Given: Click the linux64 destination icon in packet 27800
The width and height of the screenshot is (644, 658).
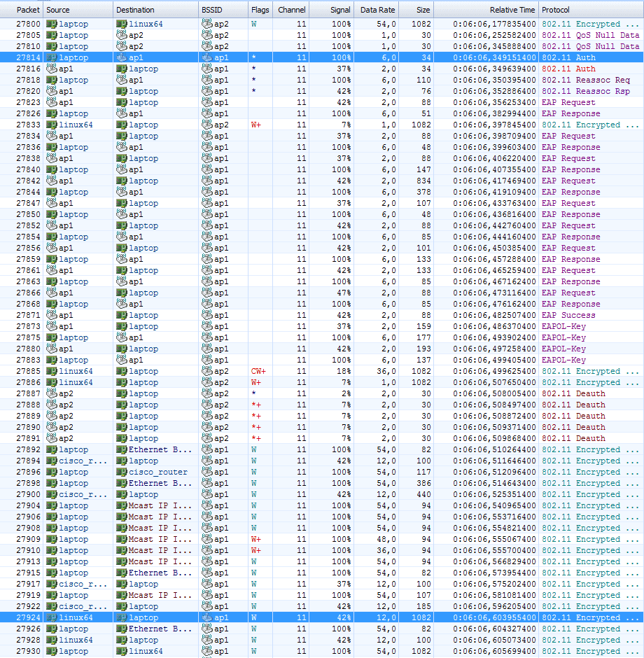Looking at the screenshot, I should click(x=122, y=24).
